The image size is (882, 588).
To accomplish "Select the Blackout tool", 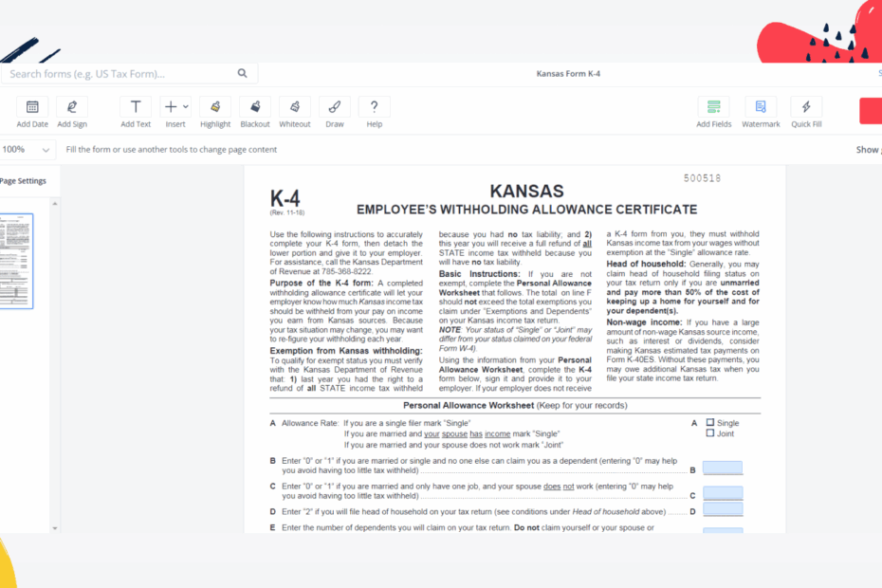I will (x=254, y=111).
